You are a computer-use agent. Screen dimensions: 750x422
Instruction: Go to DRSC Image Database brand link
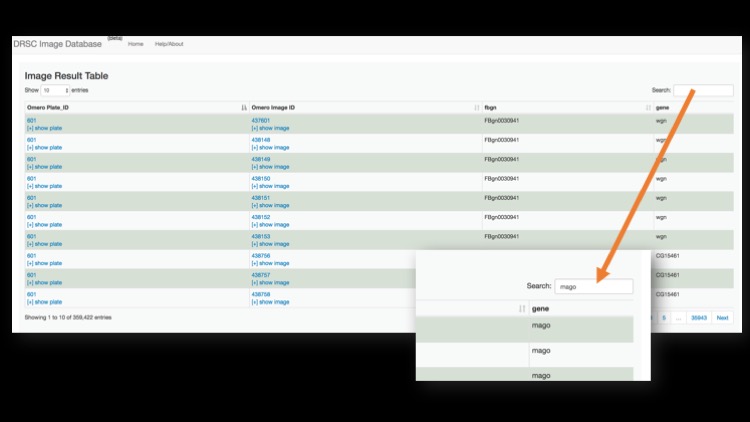[57, 44]
